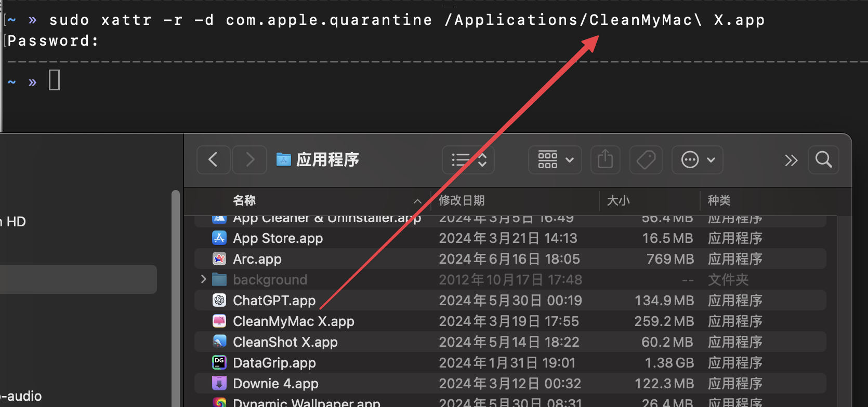Select the DataGrip.app file name

tap(274, 363)
